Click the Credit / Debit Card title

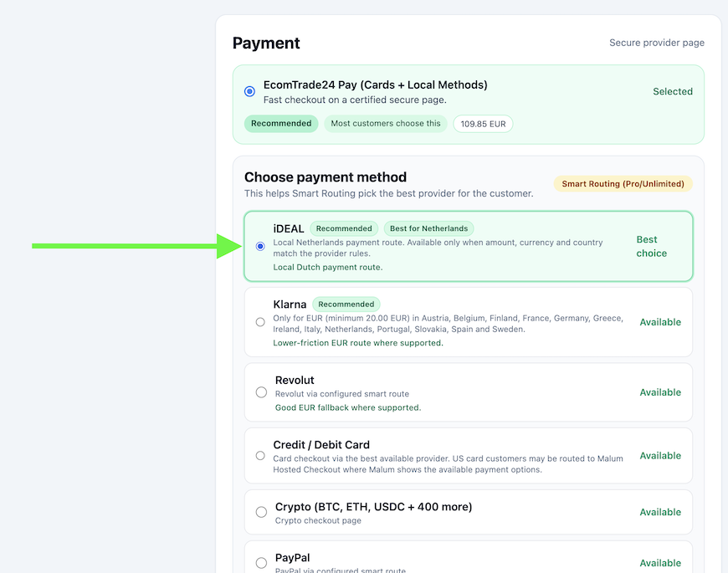pos(321,444)
